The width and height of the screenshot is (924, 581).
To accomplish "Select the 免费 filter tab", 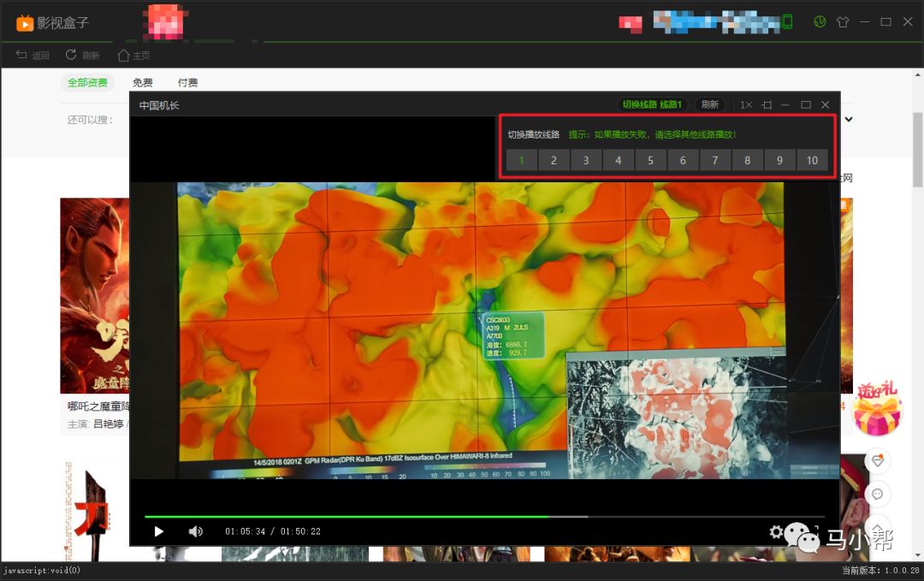I will (x=143, y=82).
